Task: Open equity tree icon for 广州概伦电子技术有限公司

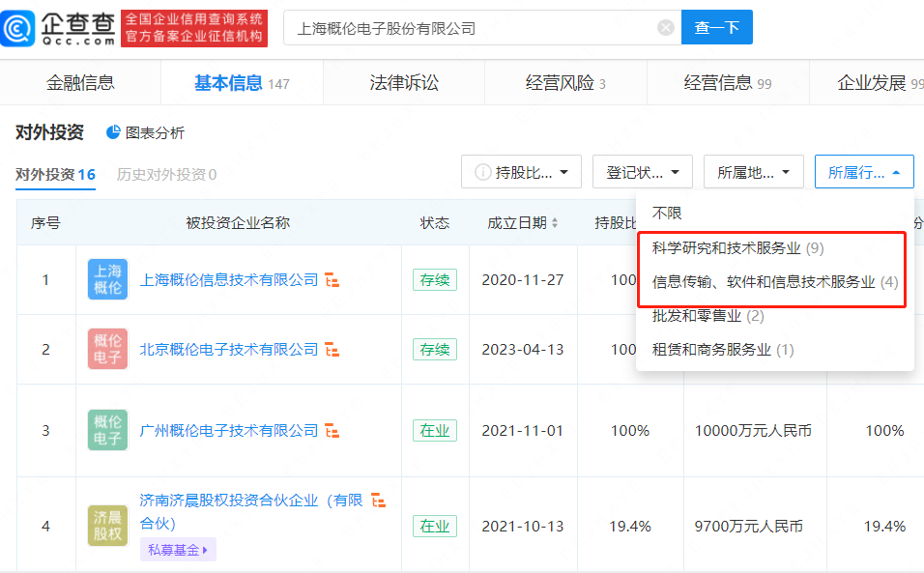Action: click(332, 431)
